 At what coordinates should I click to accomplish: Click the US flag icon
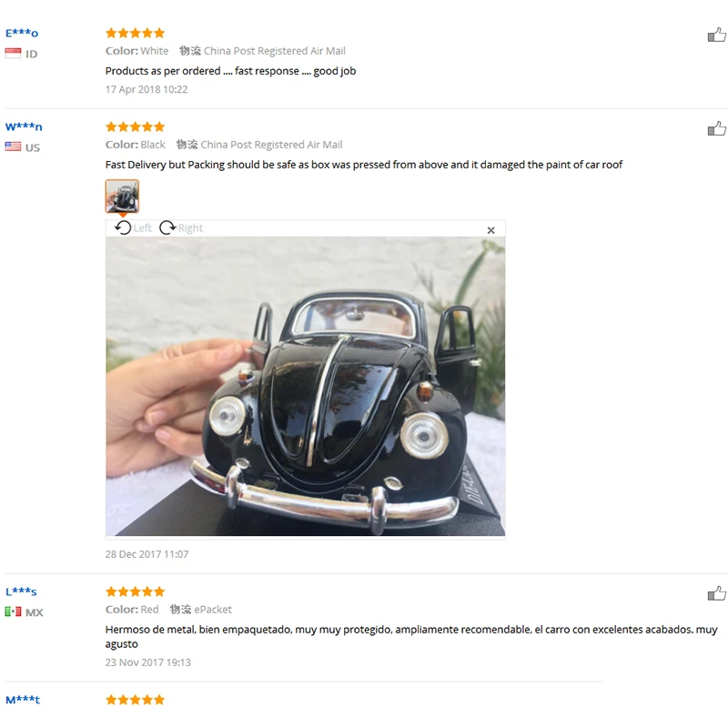coord(13,147)
